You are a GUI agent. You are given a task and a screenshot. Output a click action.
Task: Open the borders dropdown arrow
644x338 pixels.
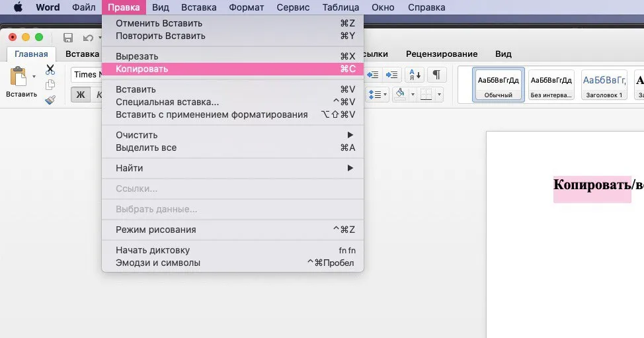[x=440, y=95]
